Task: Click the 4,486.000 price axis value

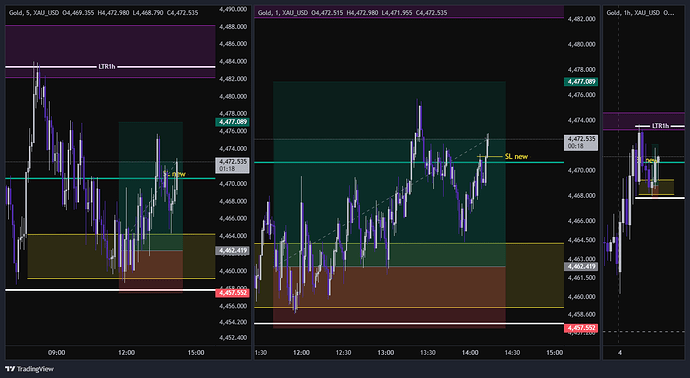Action: point(233,44)
